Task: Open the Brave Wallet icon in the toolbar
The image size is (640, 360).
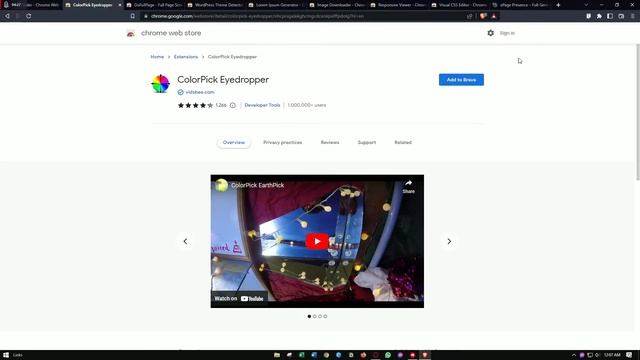Action: (x=621, y=16)
